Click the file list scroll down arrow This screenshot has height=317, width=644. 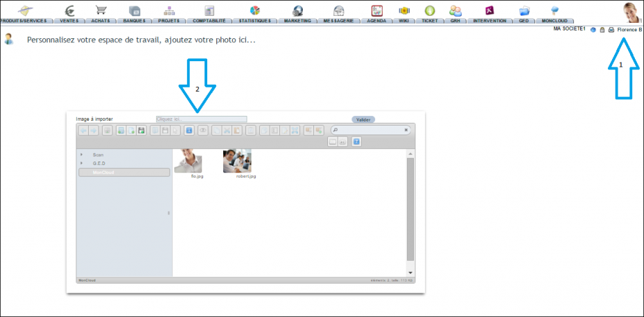click(410, 273)
